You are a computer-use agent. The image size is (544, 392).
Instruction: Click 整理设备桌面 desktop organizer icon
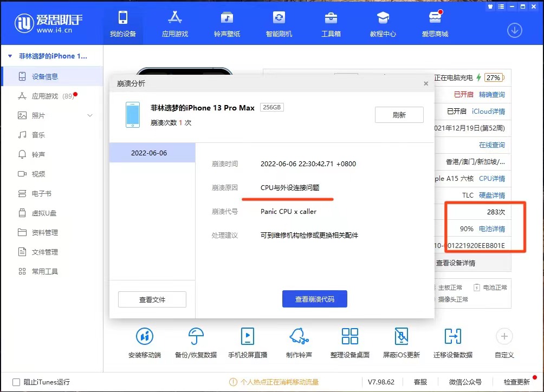pos(350,337)
